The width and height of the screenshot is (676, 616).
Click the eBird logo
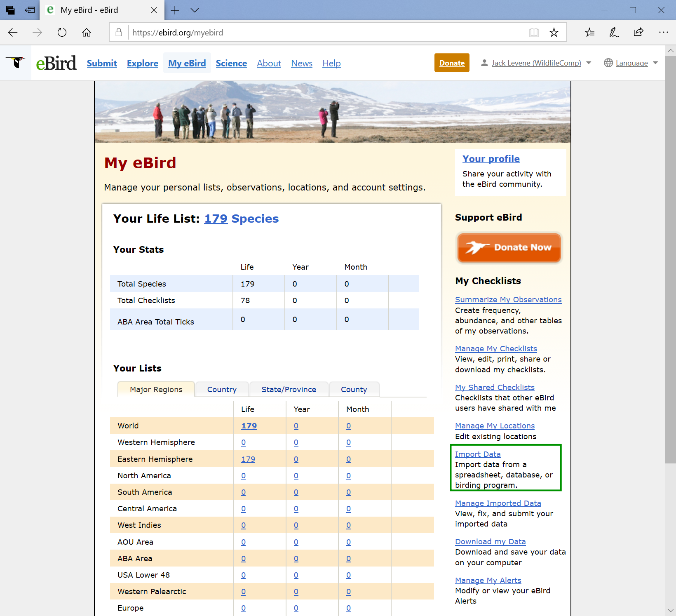(56, 63)
